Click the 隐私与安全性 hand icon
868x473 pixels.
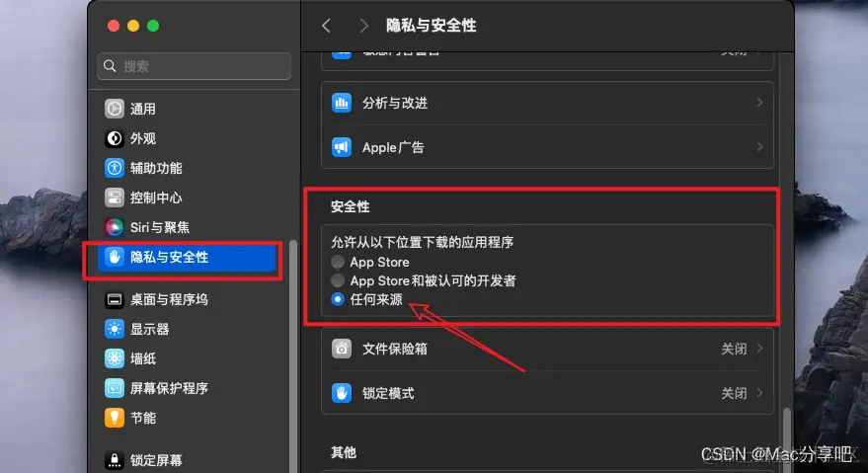(x=115, y=257)
